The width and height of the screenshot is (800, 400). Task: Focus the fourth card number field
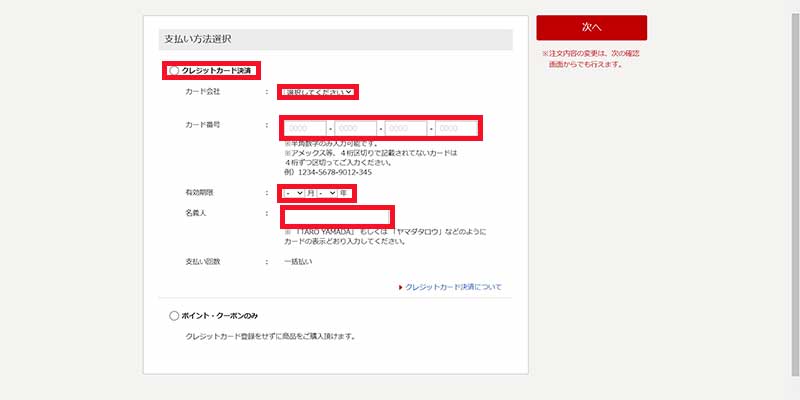pos(456,128)
